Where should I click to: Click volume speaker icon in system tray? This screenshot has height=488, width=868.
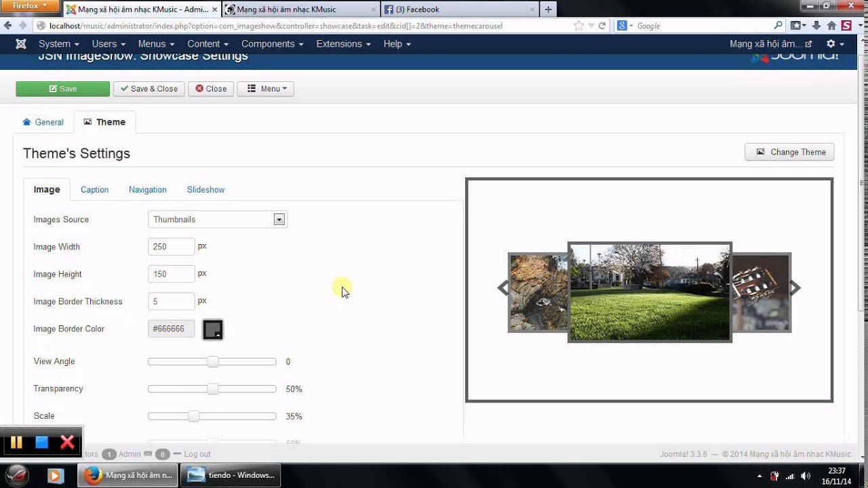click(805, 476)
